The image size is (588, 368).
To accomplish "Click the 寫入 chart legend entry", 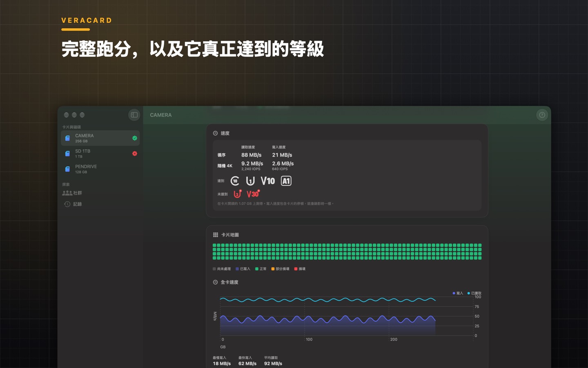I will [x=458, y=293].
